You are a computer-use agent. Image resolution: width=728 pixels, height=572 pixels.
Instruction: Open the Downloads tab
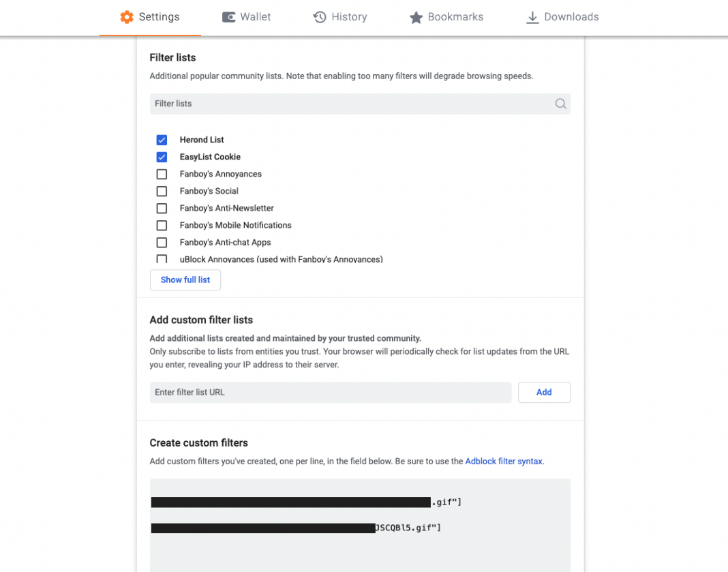[x=562, y=16]
